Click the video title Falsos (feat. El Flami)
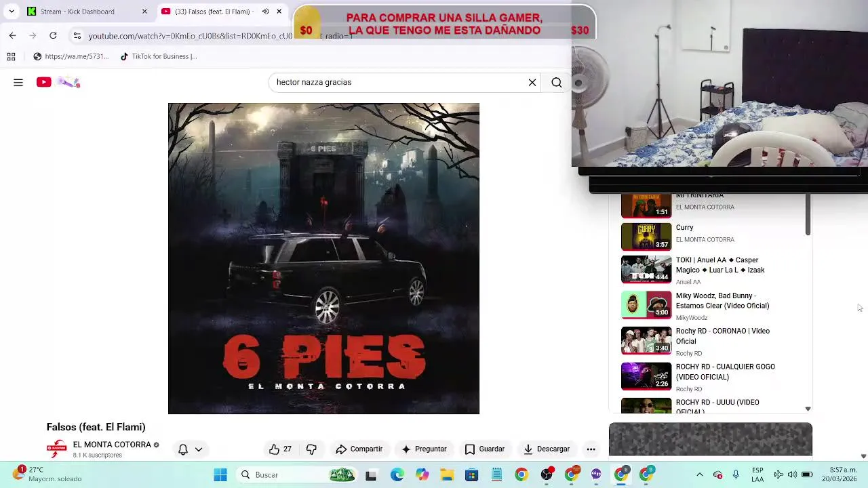 click(x=96, y=427)
